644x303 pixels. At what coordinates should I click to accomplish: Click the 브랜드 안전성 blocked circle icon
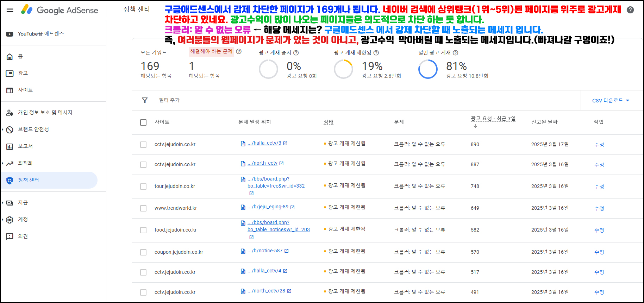pyautogui.click(x=10, y=130)
